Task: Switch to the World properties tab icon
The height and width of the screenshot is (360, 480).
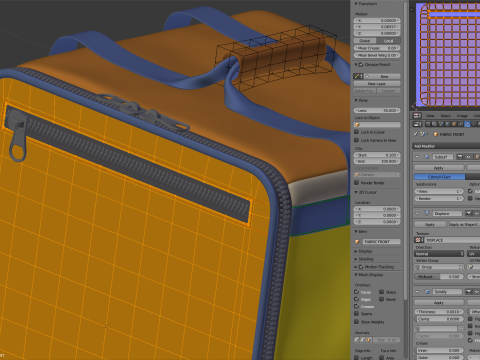Action: tap(447, 124)
